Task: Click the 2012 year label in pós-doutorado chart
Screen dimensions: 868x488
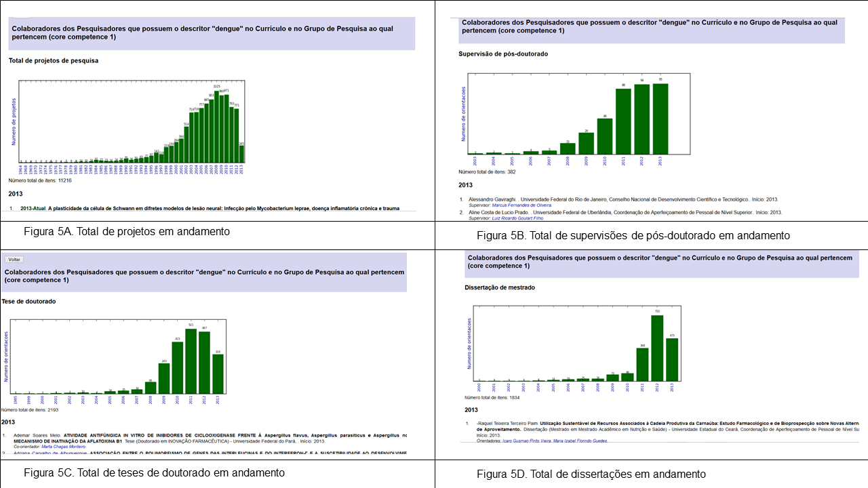Action: [x=642, y=161]
